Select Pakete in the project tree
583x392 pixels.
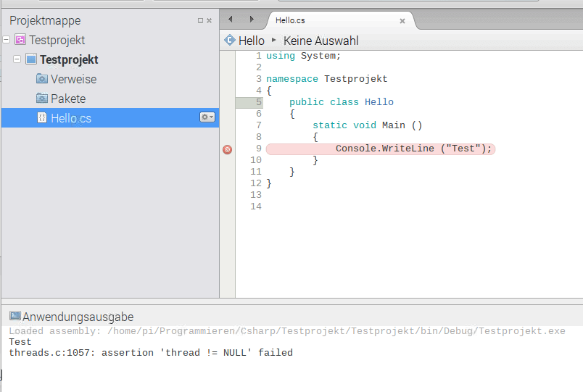click(68, 99)
